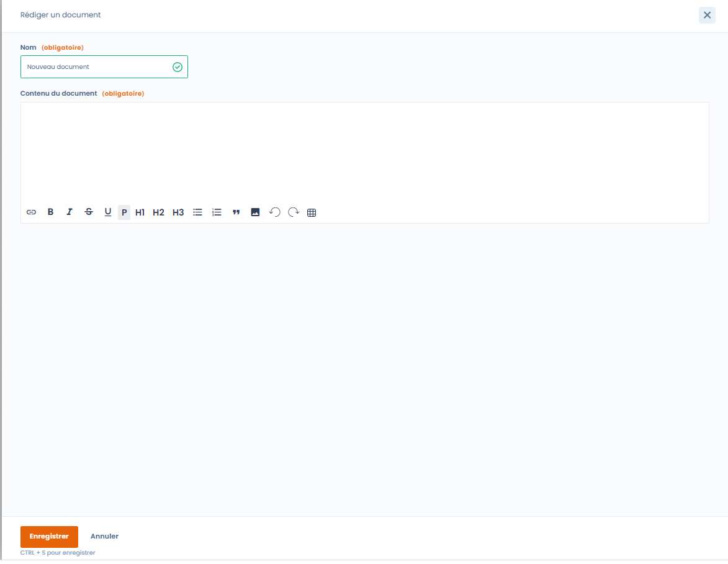Image resolution: width=728 pixels, height=564 pixels.
Task: Toggle underline formatting
Action: [108, 212]
